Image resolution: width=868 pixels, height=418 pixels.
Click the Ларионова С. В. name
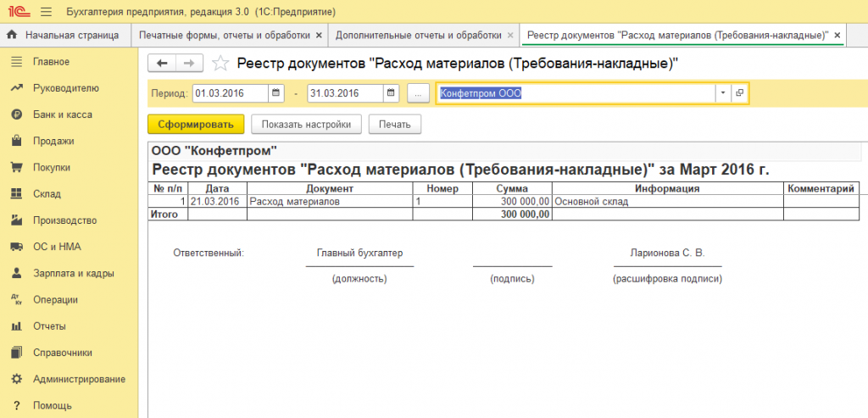pyautogui.click(x=667, y=253)
